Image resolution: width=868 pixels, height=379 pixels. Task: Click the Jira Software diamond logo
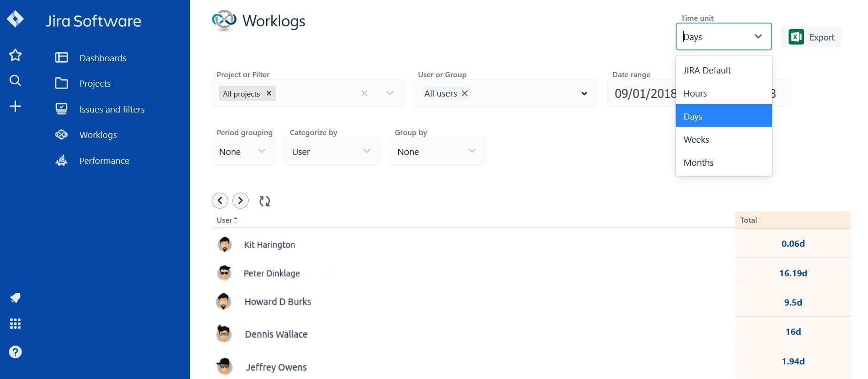pyautogui.click(x=16, y=19)
